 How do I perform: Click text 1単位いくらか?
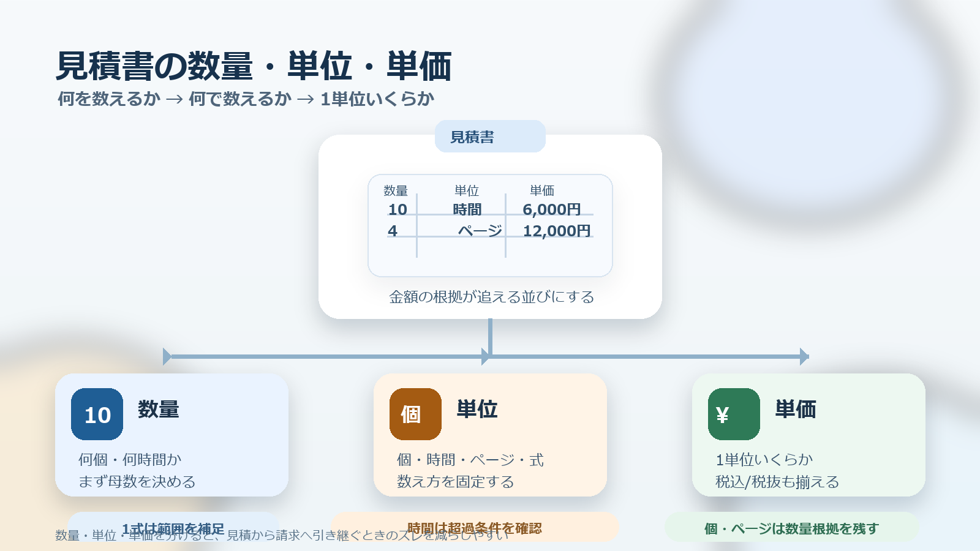[x=764, y=460]
